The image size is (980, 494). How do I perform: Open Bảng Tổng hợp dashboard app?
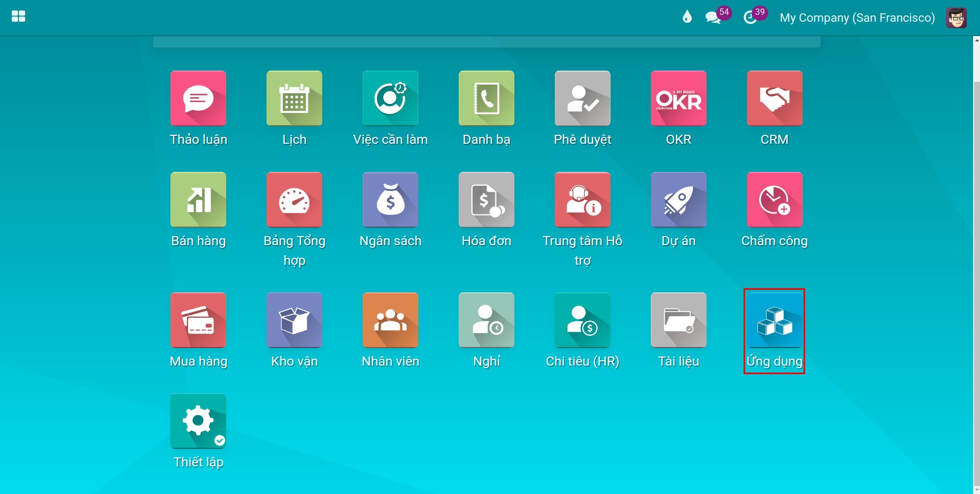pos(294,200)
